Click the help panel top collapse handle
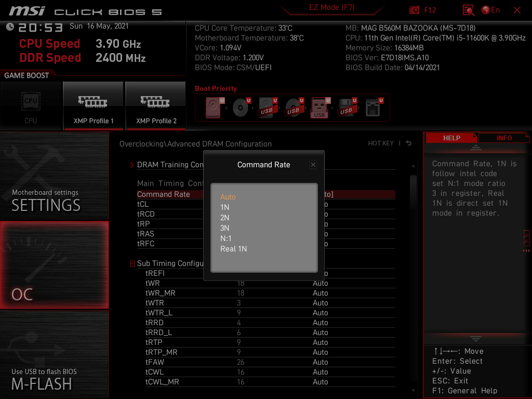Screen dimensions: 532x399 pyautogui.click(x=476, y=147)
